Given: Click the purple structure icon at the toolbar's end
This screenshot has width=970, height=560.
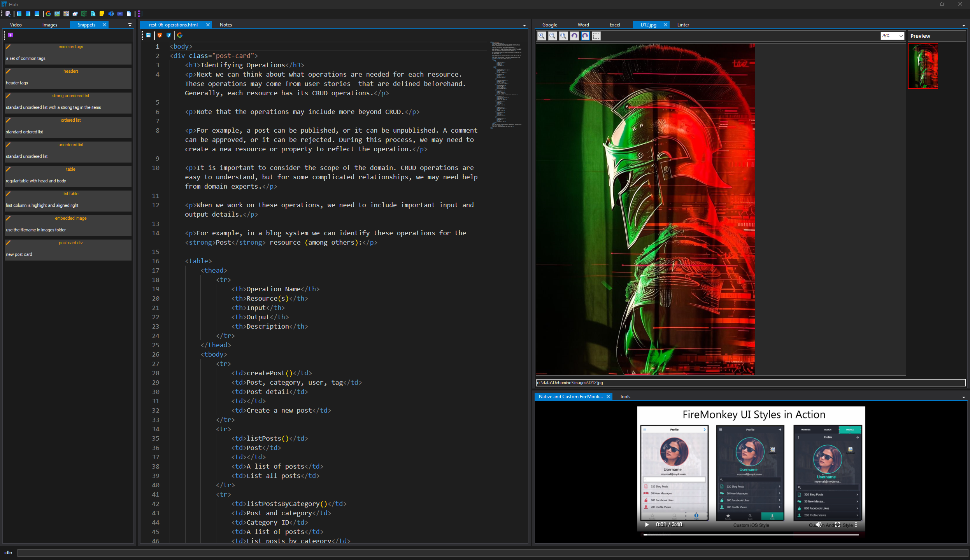Looking at the screenshot, I should [x=140, y=14].
